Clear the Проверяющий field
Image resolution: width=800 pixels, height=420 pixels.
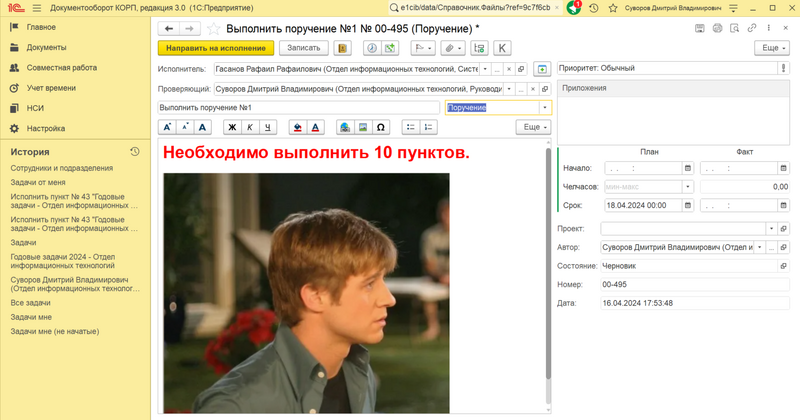533,89
